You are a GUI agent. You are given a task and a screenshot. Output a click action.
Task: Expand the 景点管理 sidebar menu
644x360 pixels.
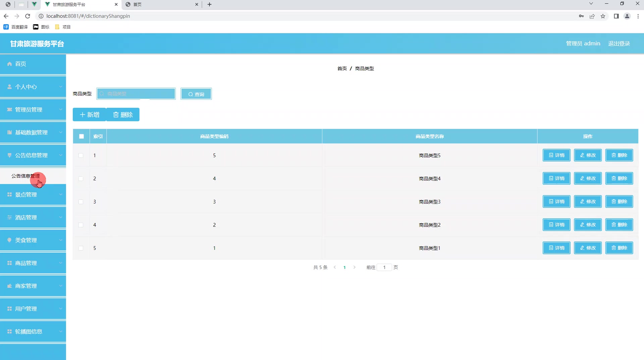(x=33, y=194)
